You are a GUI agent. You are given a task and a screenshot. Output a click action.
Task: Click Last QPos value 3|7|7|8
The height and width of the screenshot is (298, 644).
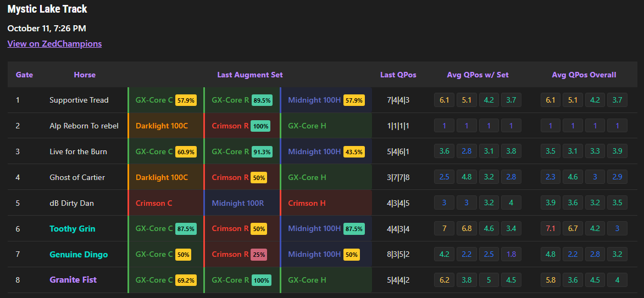tap(398, 177)
